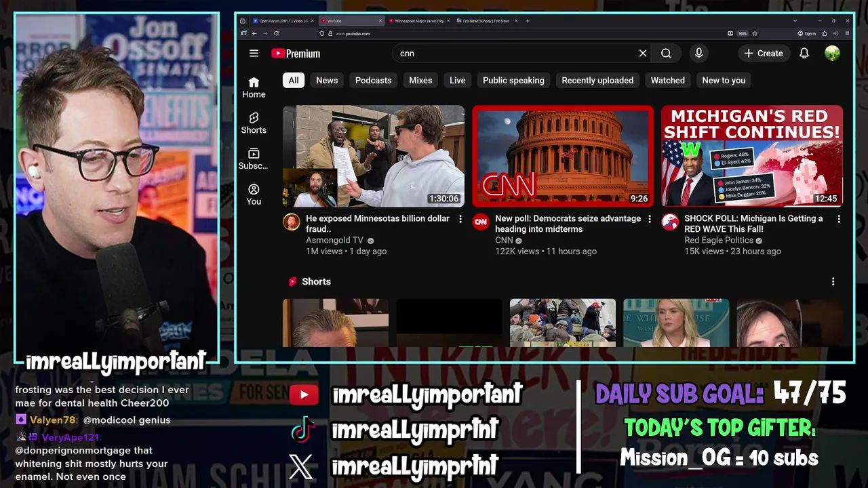Select the New to you filter chip
The image size is (868, 488).
point(724,80)
